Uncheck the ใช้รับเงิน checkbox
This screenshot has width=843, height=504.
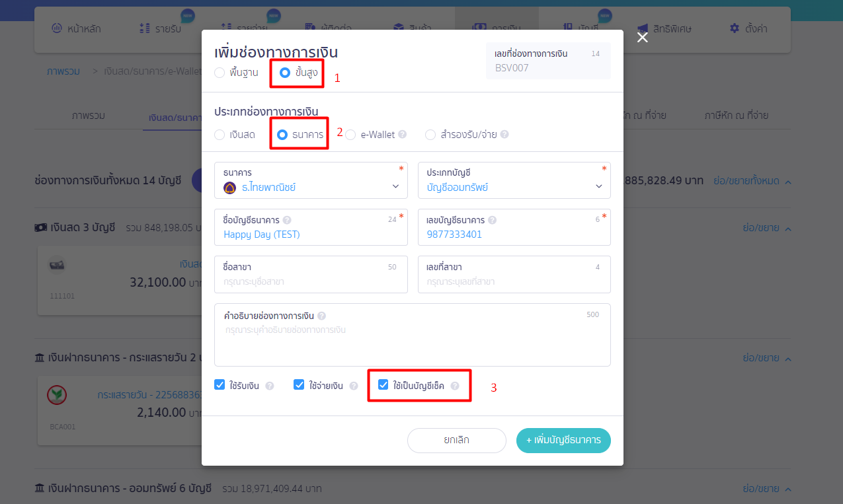220,384
